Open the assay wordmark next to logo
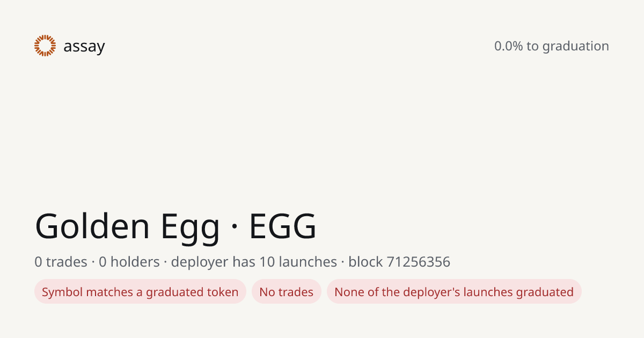 84,47
